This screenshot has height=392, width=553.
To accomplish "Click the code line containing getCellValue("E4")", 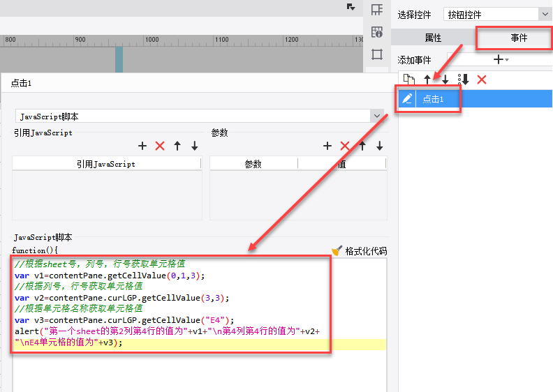I will tap(124, 320).
